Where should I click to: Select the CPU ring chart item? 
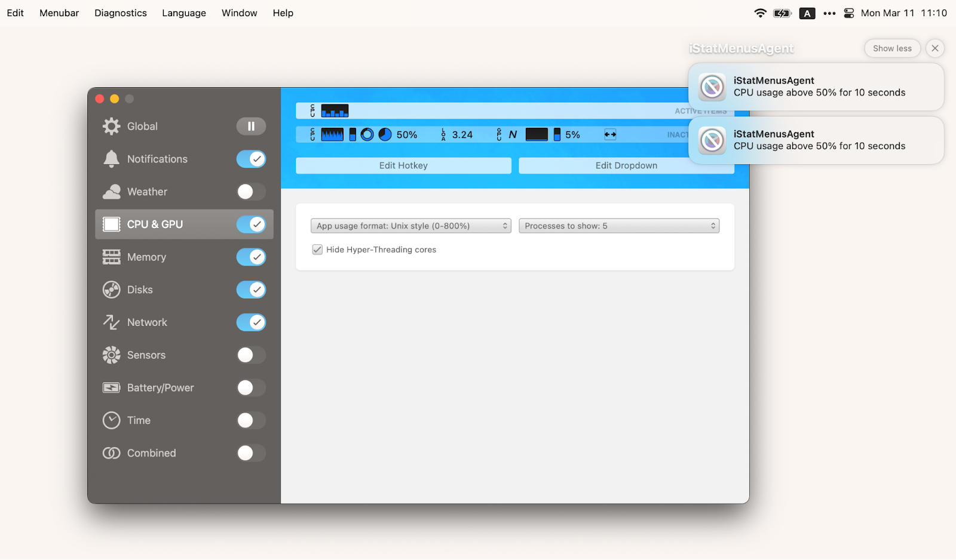click(x=367, y=135)
